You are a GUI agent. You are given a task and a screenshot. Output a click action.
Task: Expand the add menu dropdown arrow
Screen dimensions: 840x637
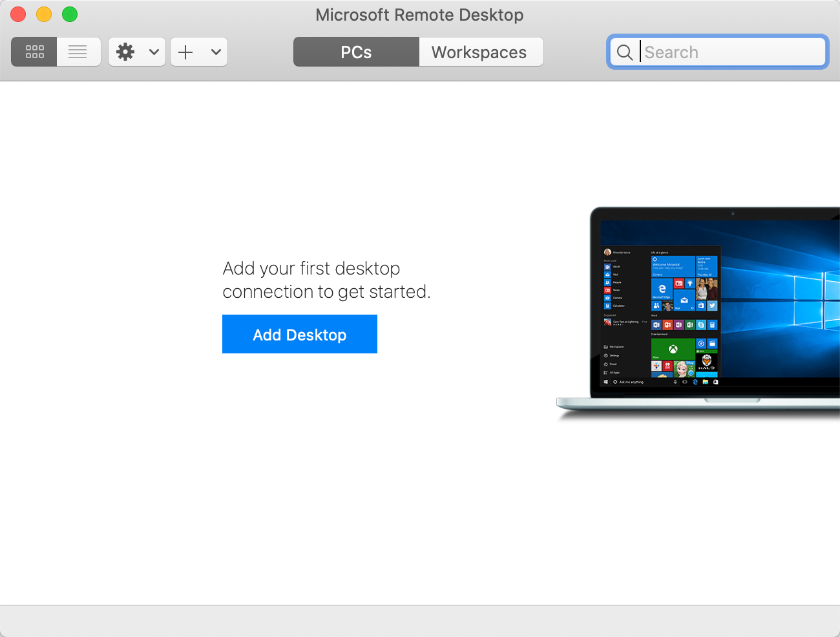(x=216, y=52)
